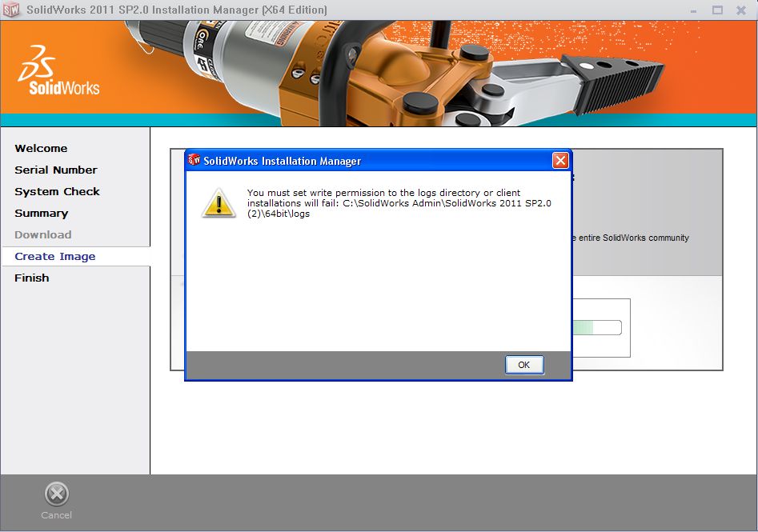Select the Create Image step
Image resolution: width=758 pixels, height=532 pixels.
click(55, 257)
